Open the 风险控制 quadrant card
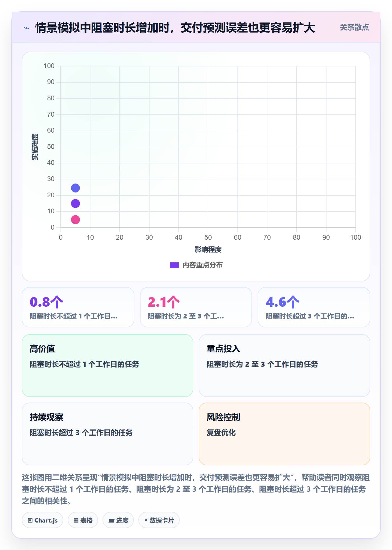 click(284, 434)
